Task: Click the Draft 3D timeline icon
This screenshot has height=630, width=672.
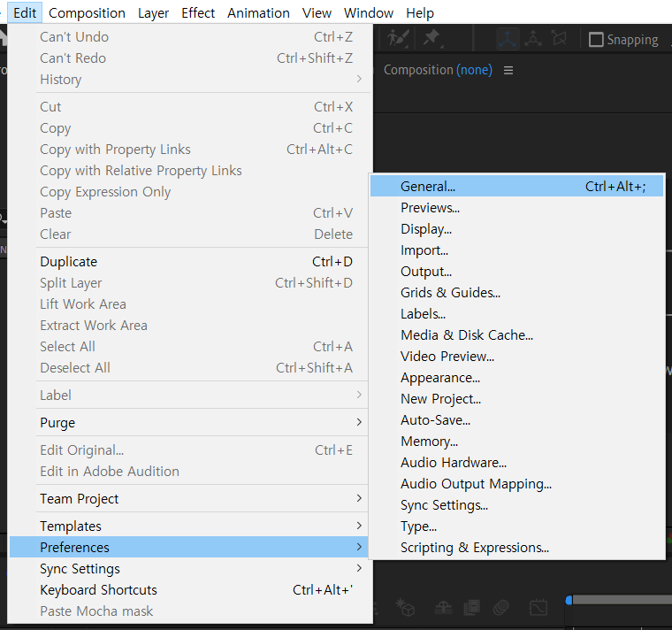Action: 405,607
